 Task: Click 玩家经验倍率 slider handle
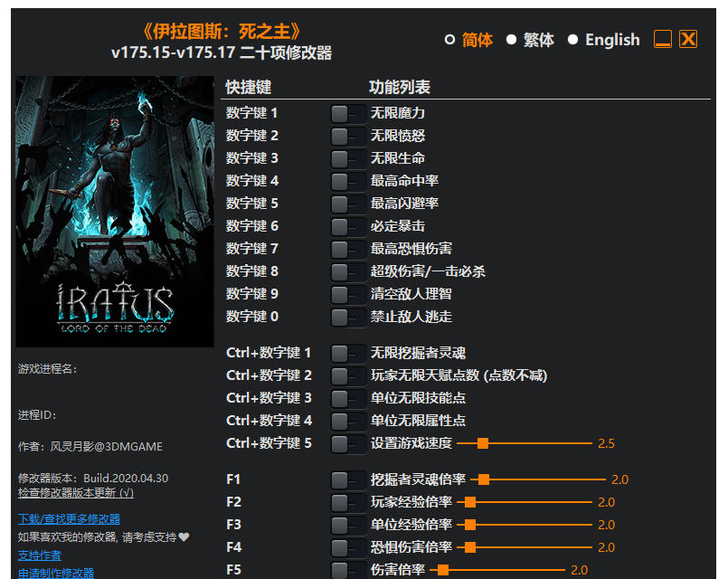(x=470, y=502)
